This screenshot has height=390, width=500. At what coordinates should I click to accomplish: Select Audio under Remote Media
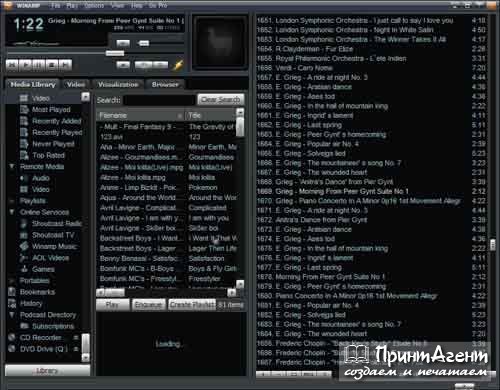(40, 178)
